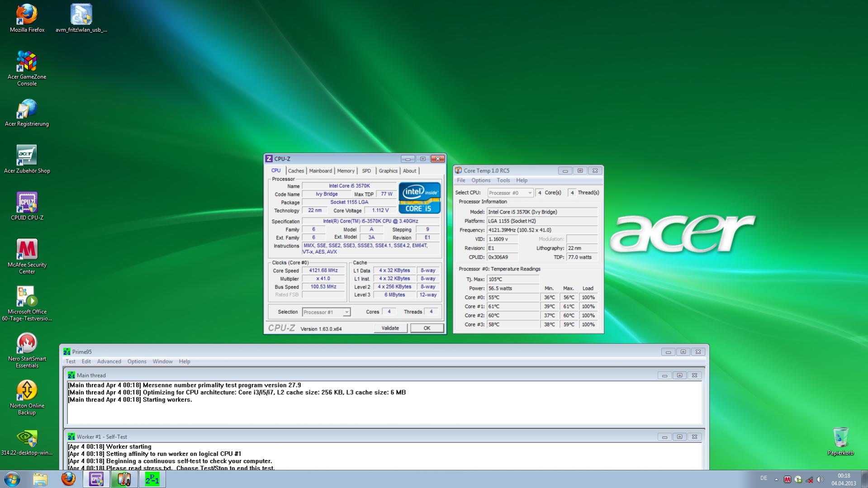Click the Core Speed value 4121.68 MHz
The height and width of the screenshot is (488, 868).
(x=323, y=270)
